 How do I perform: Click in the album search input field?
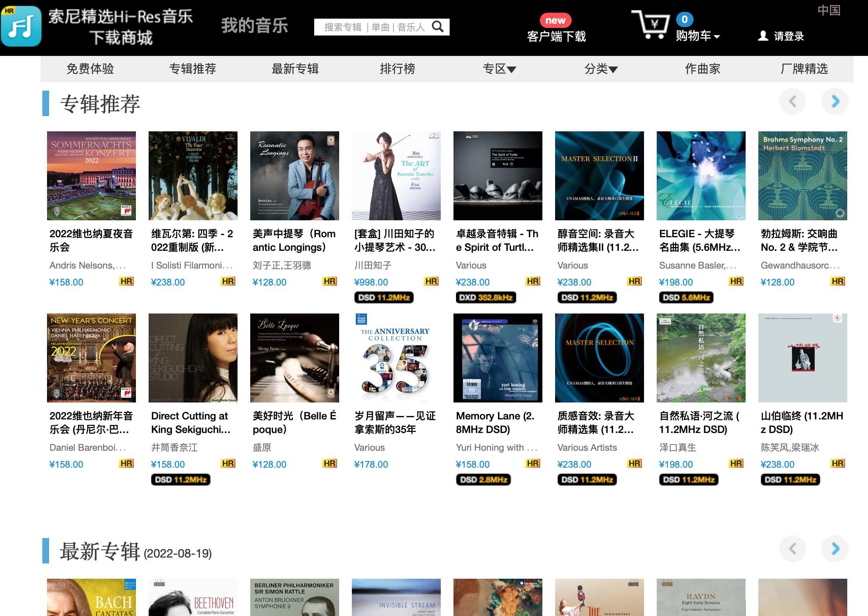point(373,27)
